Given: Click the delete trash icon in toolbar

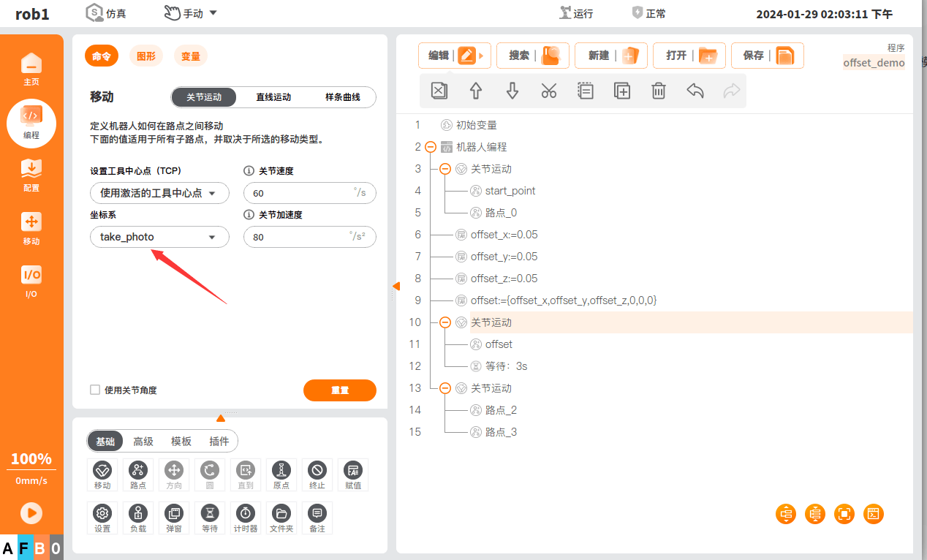Looking at the screenshot, I should pyautogui.click(x=659, y=91).
